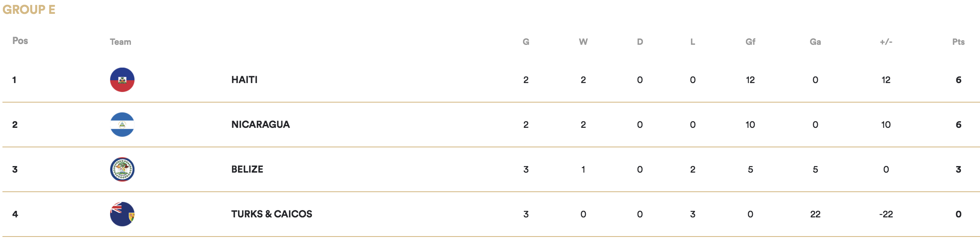
Task: Click Nicaragua's goals for value 10
Action: [x=750, y=125]
